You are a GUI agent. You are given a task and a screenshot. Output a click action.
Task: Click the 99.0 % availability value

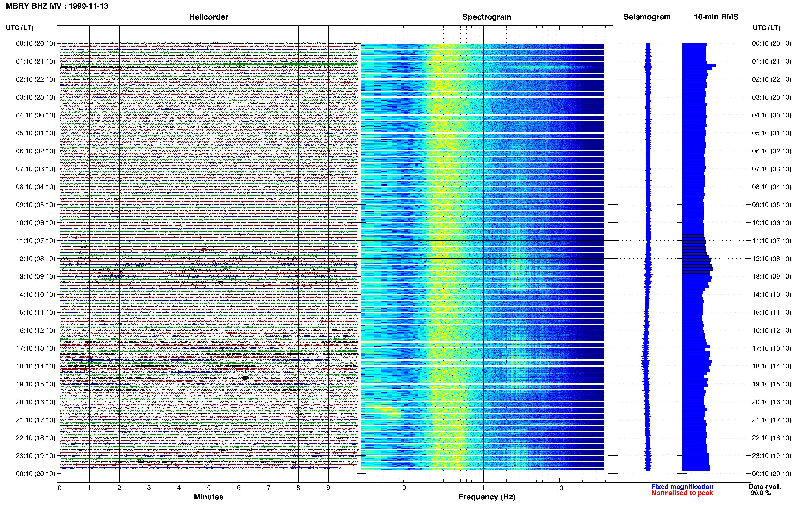(761, 493)
